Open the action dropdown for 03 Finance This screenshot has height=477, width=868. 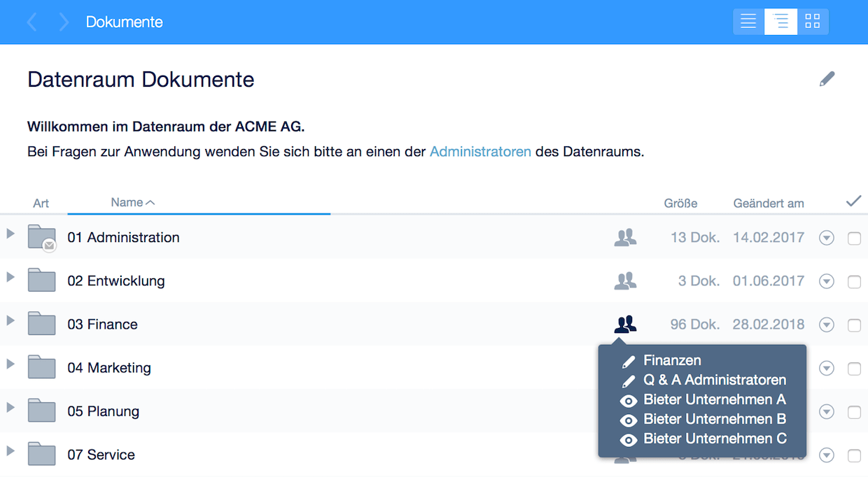point(827,325)
